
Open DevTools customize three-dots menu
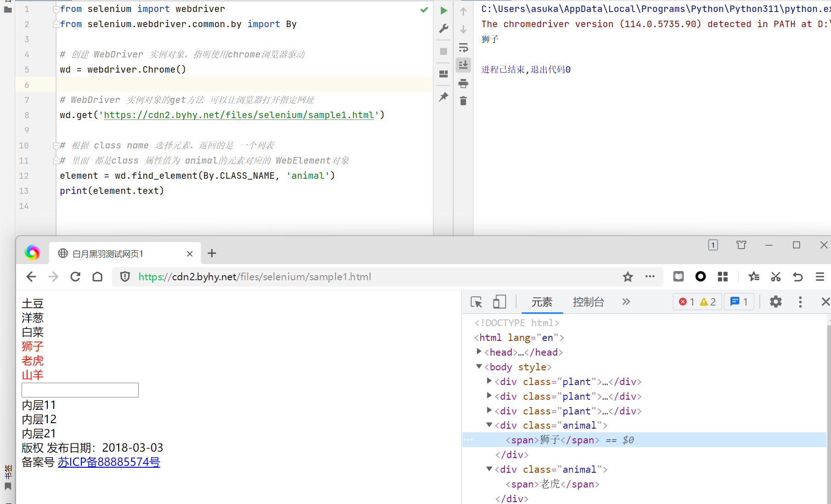[800, 302]
